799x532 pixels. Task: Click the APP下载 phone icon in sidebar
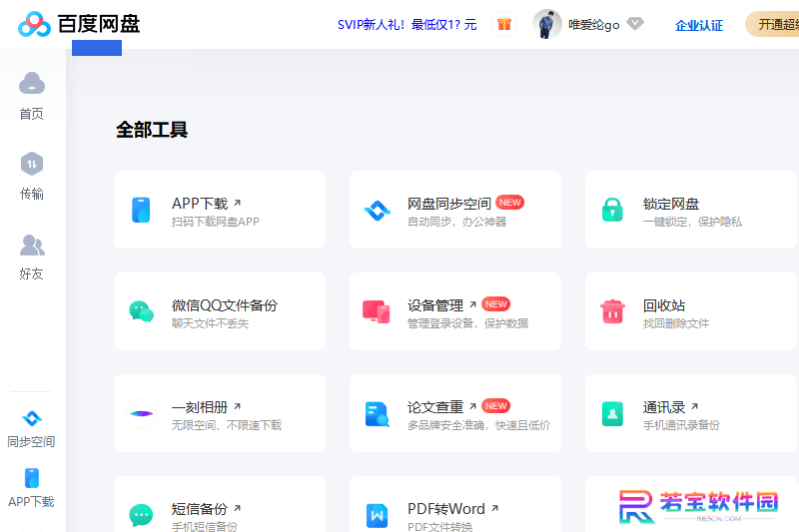pos(32,478)
